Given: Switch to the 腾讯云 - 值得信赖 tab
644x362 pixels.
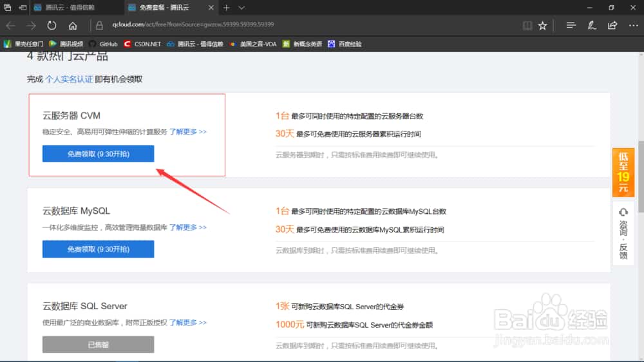Looking at the screenshot, I should click(71, 8).
